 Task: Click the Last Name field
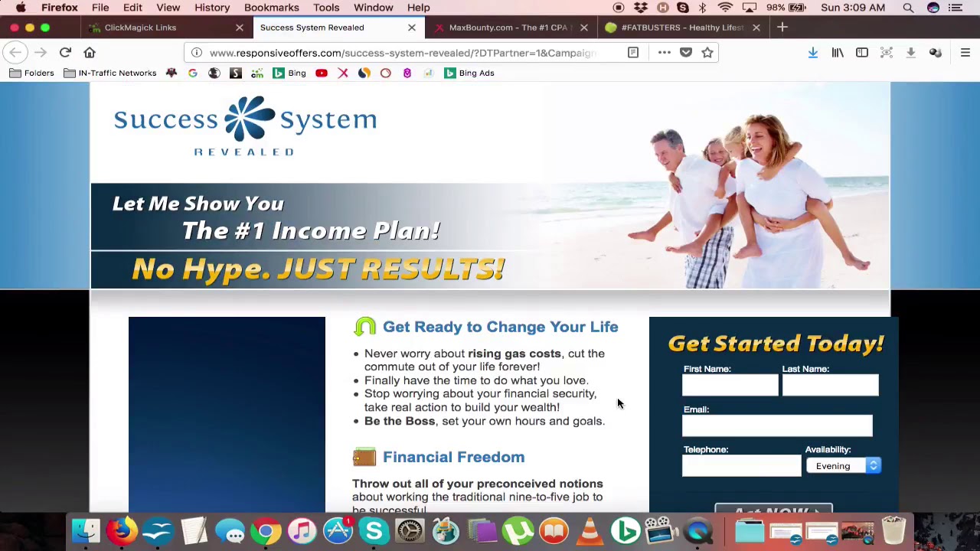click(831, 386)
